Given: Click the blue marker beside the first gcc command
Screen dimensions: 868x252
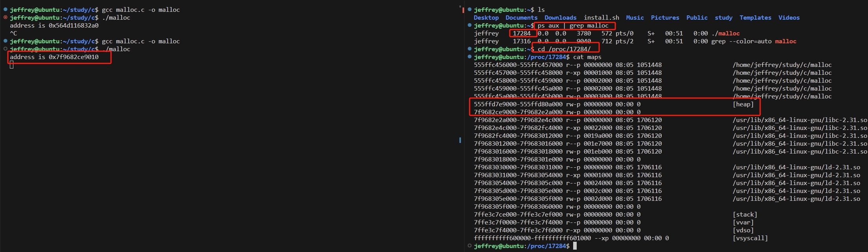Looking at the screenshot, I should 5,9.
